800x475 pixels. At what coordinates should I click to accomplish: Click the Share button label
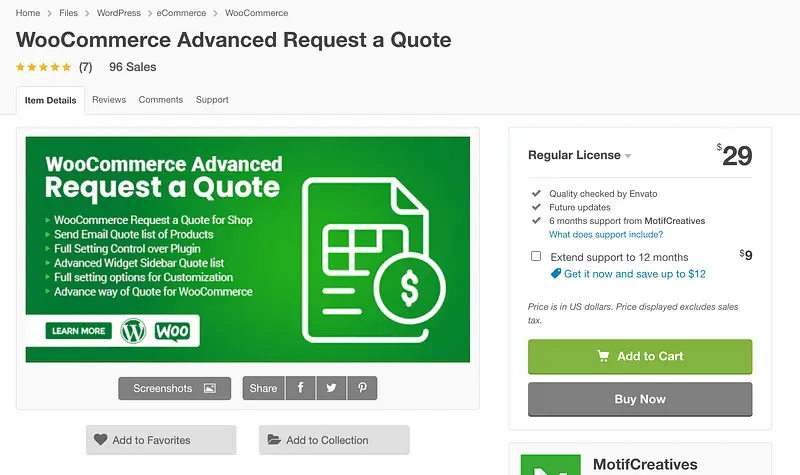[x=263, y=388]
